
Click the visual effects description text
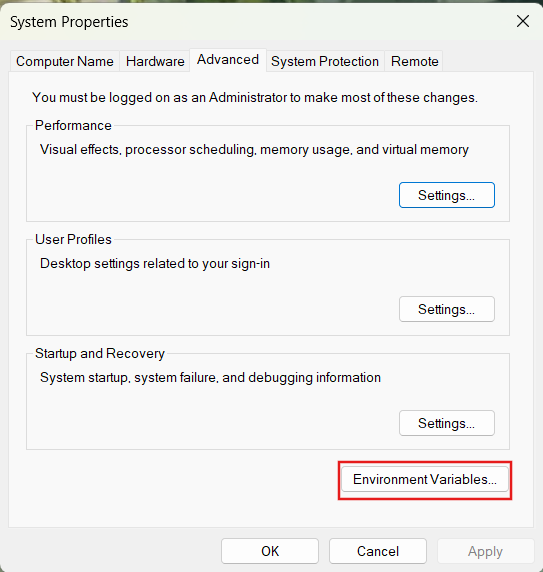pos(254,150)
